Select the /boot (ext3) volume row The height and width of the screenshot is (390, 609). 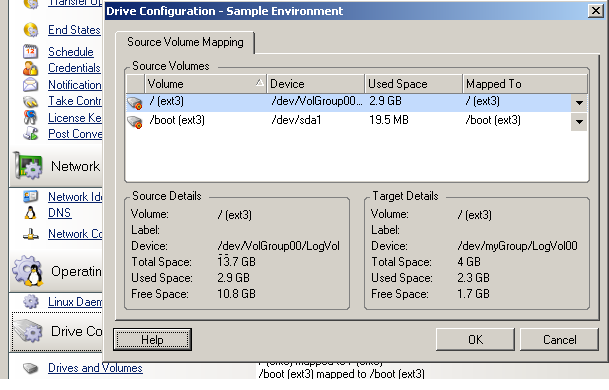356,120
